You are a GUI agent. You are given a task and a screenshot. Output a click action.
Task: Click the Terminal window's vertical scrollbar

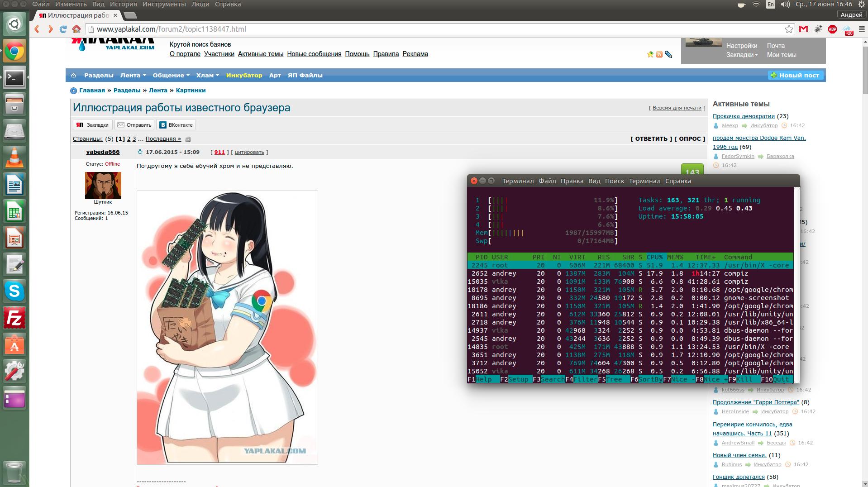click(797, 285)
